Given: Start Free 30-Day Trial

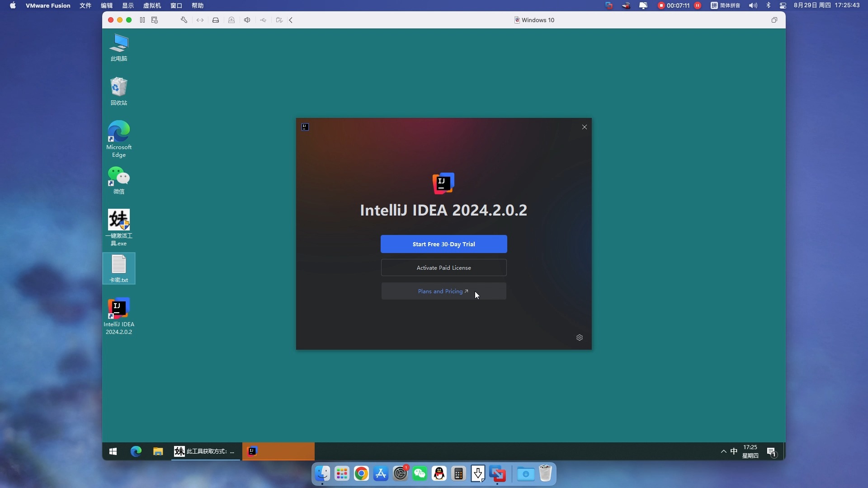Looking at the screenshot, I should click(443, 244).
